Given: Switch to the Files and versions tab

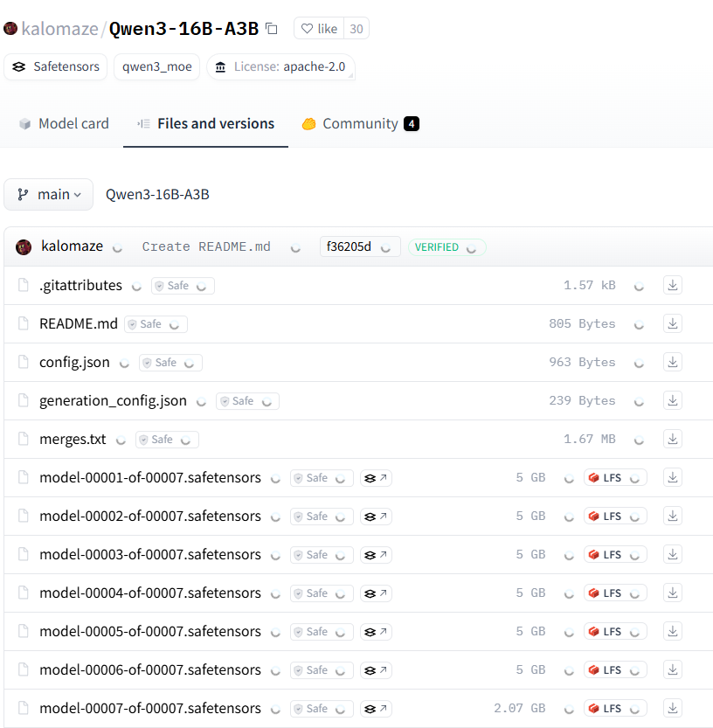Looking at the screenshot, I should point(205,124).
